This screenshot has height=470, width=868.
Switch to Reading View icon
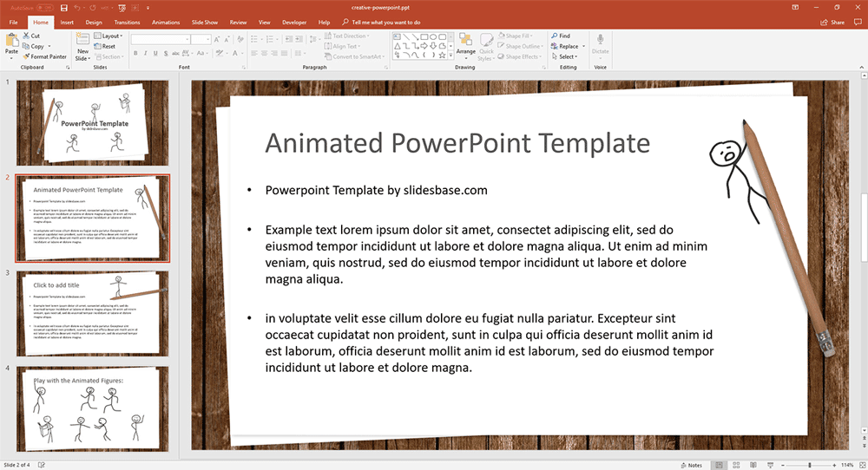coord(753,465)
